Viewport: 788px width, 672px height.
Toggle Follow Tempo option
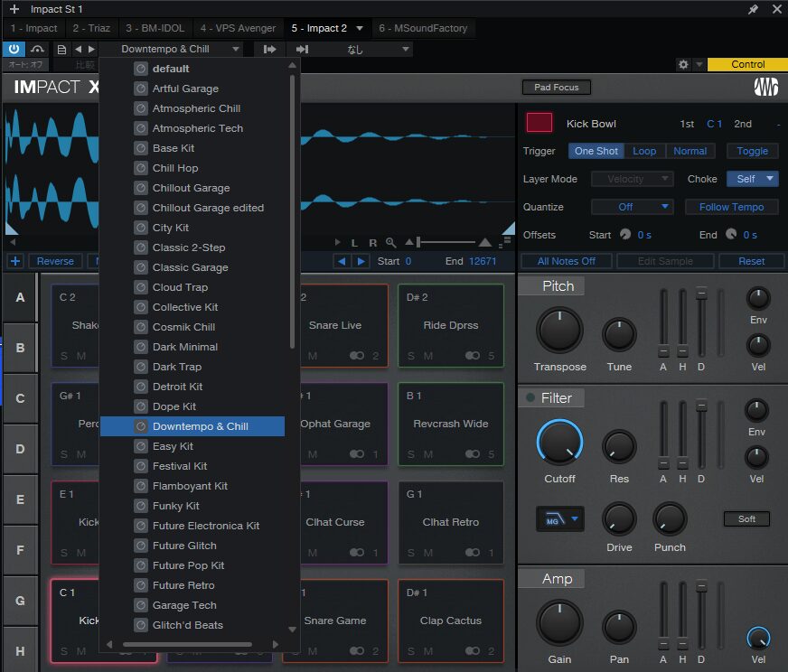731,207
